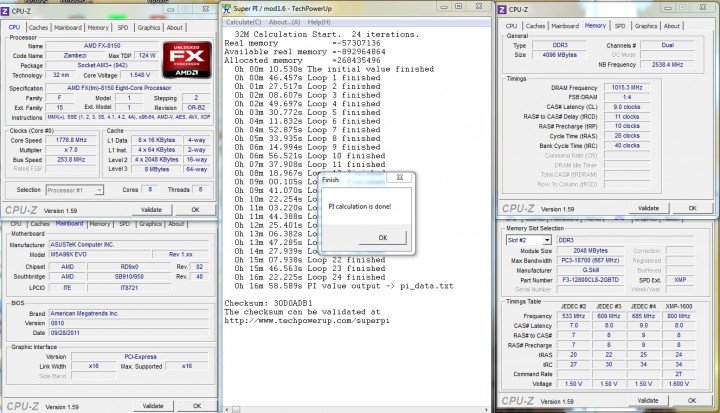This screenshot has height=413, width=720.
Task: Click CPU-Z icon in top-left window title
Action: coord(5,11)
